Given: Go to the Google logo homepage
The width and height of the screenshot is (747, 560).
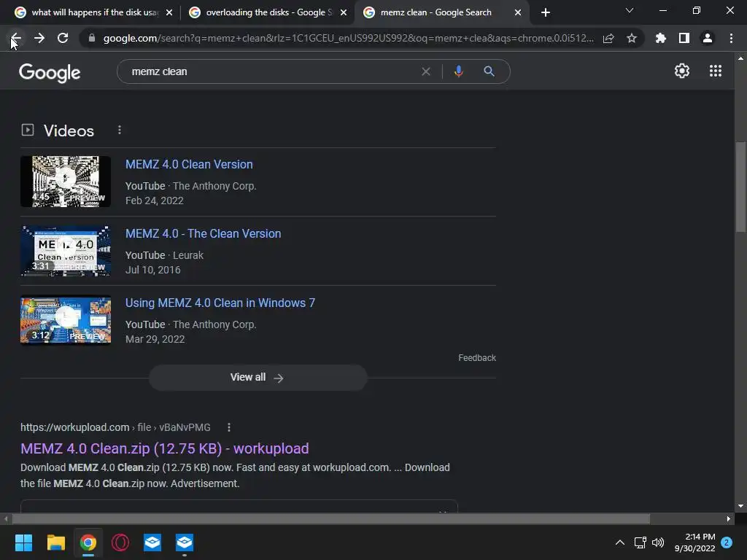Looking at the screenshot, I should pyautogui.click(x=50, y=72).
